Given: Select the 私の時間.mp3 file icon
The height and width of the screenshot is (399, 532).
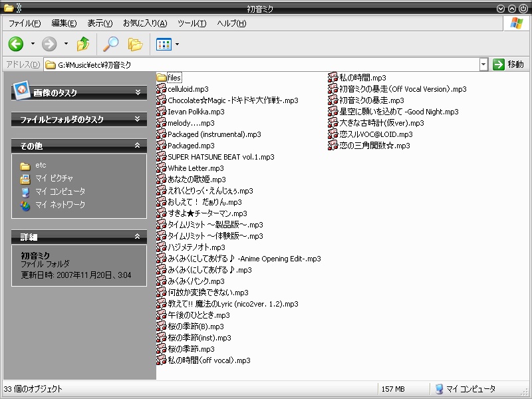Looking at the screenshot, I should coord(333,78).
